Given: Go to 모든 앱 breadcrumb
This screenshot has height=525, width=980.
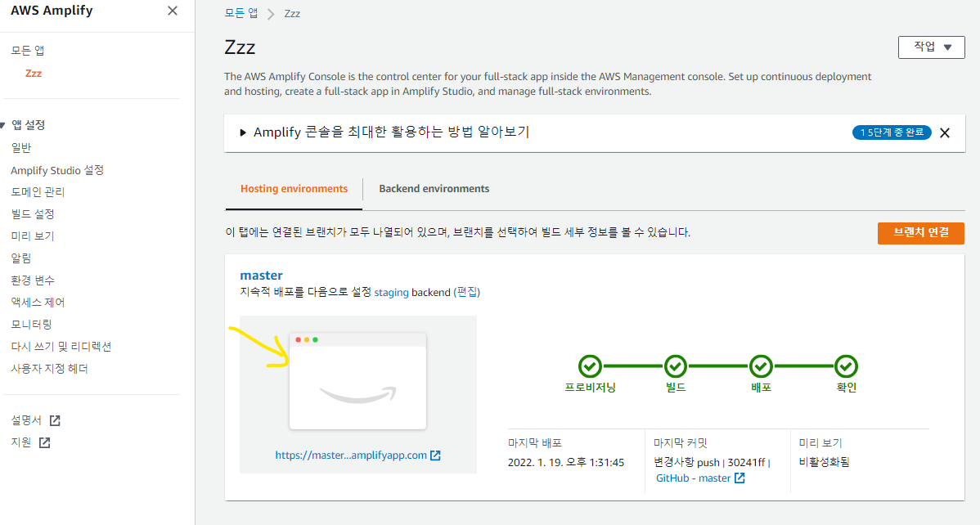Looking at the screenshot, I should click(x=241, y=13).
